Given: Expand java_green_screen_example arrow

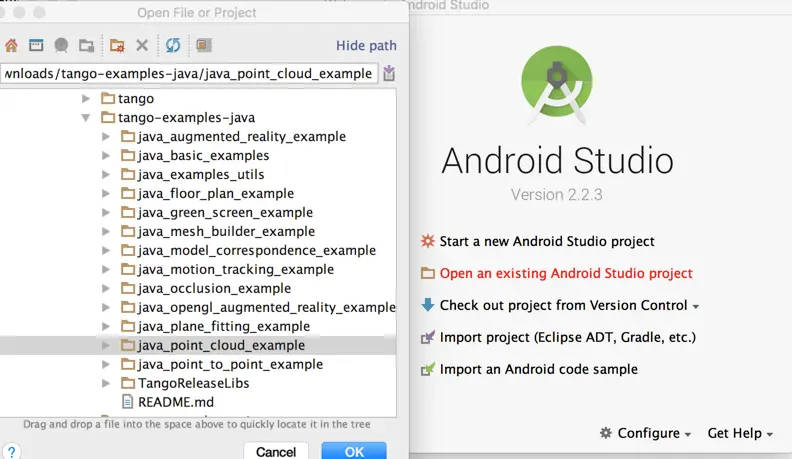Looking at the screenshot, I should pyautogui.click(x=106, y=213).
